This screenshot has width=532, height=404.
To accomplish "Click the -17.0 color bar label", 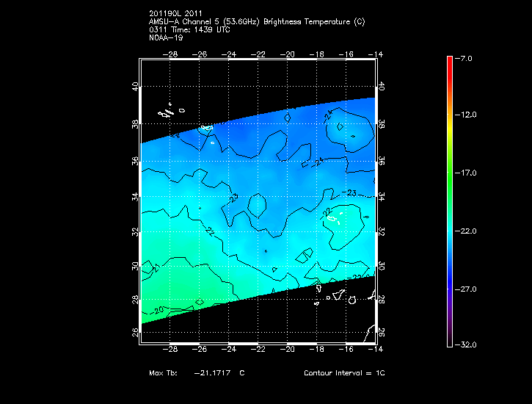I will [467, 173].
